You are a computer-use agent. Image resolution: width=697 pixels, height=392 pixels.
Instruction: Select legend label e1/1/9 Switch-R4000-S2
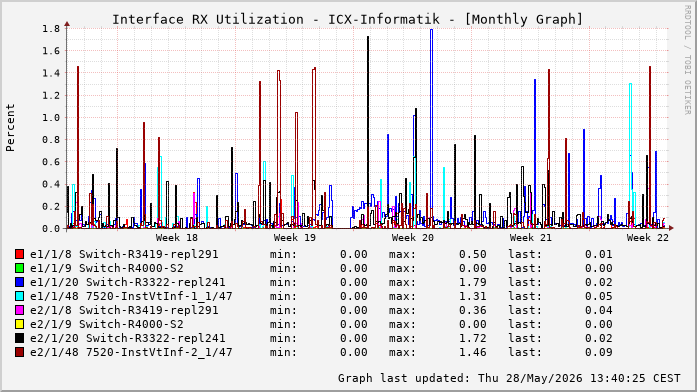coord(107,268)
